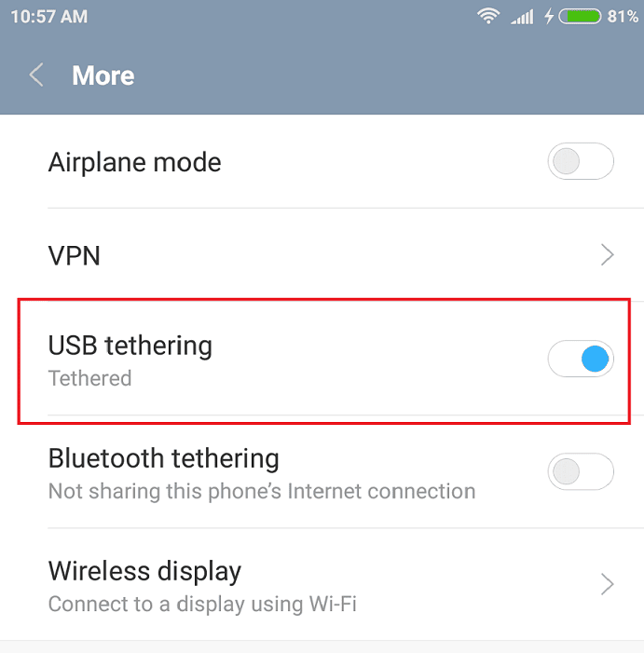This screenshot has height=653, width=644.
Task: Enable the Airplane mode switch
Action: coord(581,161)
